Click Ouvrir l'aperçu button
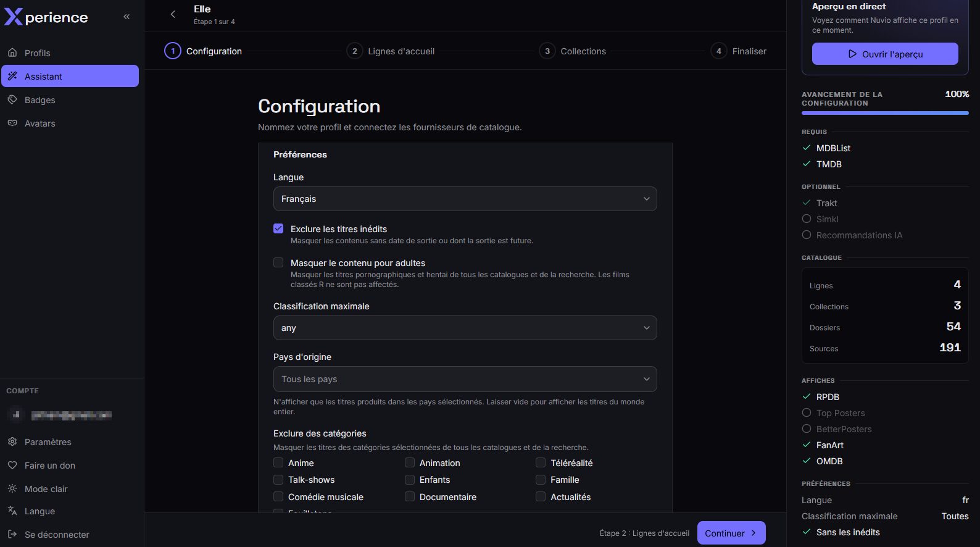Screen dimensions: 980x547 885,54
